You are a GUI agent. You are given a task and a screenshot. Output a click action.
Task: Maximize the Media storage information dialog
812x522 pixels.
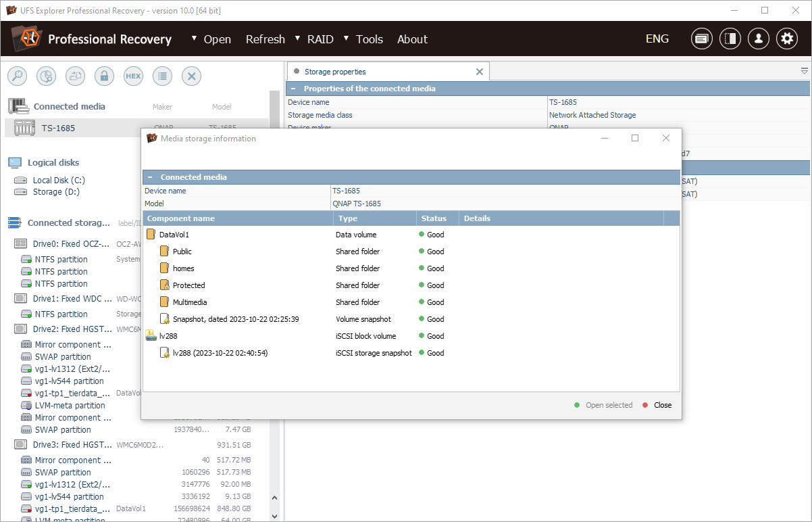635,138
